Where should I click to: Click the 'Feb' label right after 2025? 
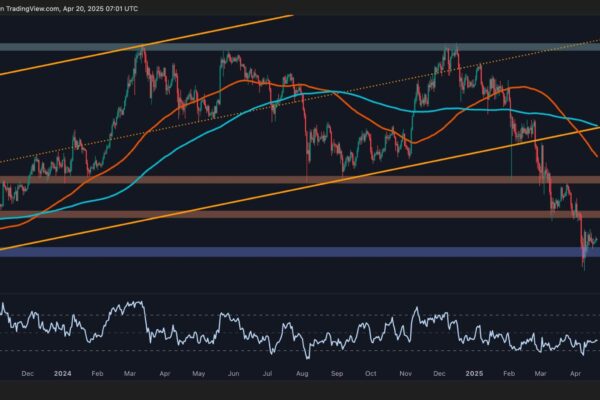click(x=509, y=374)
